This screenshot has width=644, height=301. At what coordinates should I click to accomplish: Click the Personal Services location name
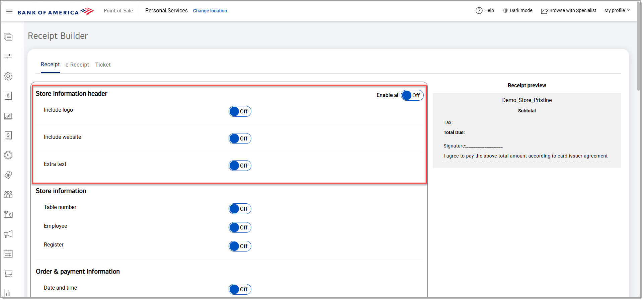coord(166,11)
